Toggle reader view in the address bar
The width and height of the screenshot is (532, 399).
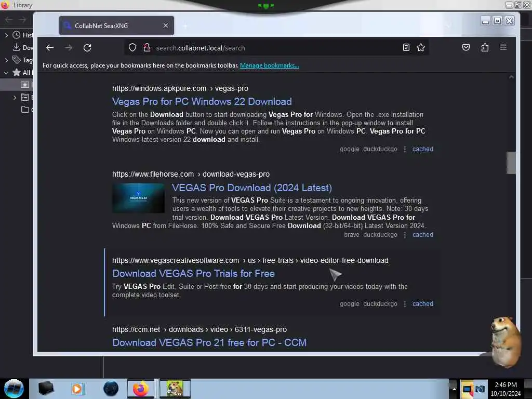406,47
